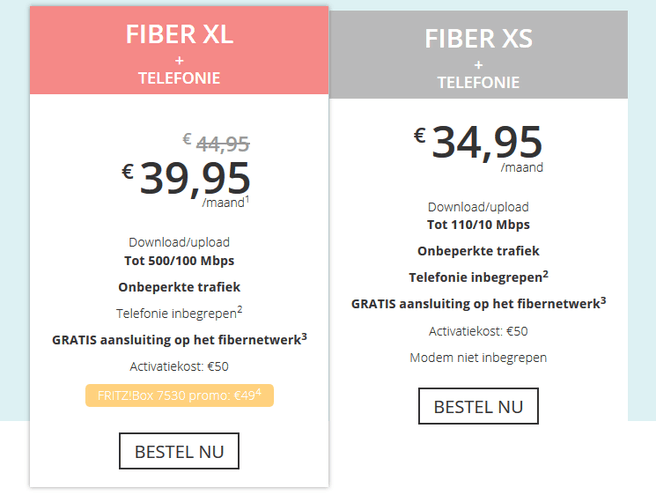This screenshot has width=656, height=495.
Task: Click 'Tot 110/10 Mbps' speed text
Action: tap(478, 224)
